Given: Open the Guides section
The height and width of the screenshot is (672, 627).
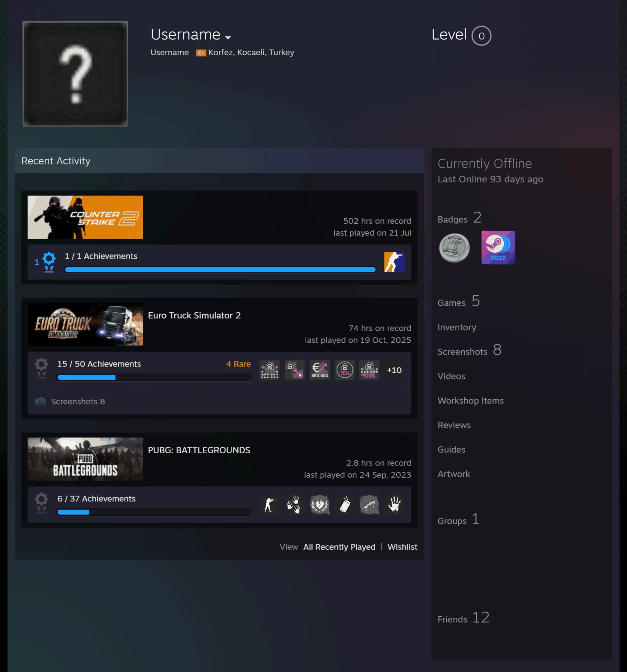Looking at the screenshot, I should 452,450.
